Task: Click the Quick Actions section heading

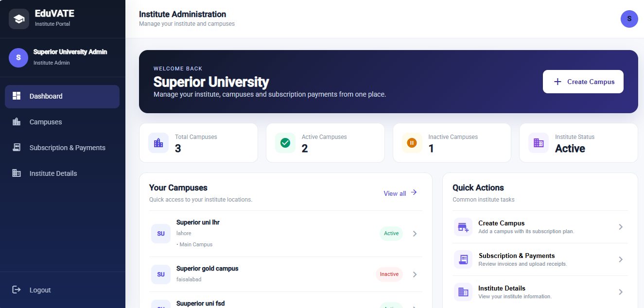Action: (478, 188)
